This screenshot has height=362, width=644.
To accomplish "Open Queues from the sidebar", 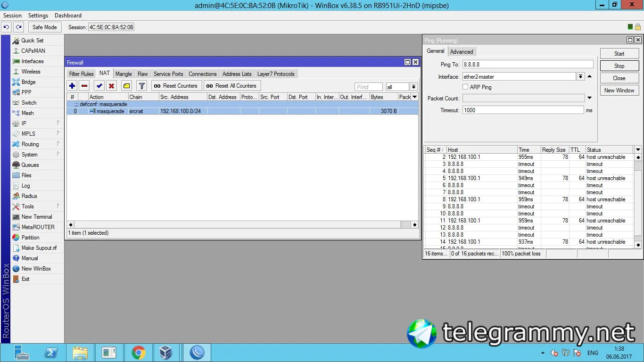I will 30,165.
